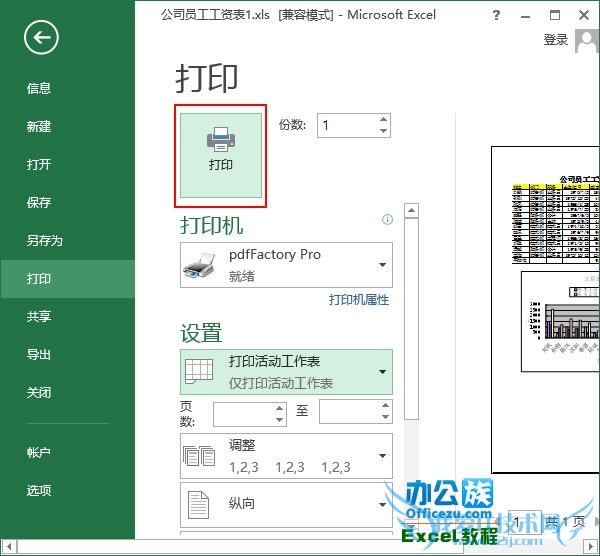Open the pdfFactory Pro printer dropdown
600x556 pixels.
click(x=286, y=265)
